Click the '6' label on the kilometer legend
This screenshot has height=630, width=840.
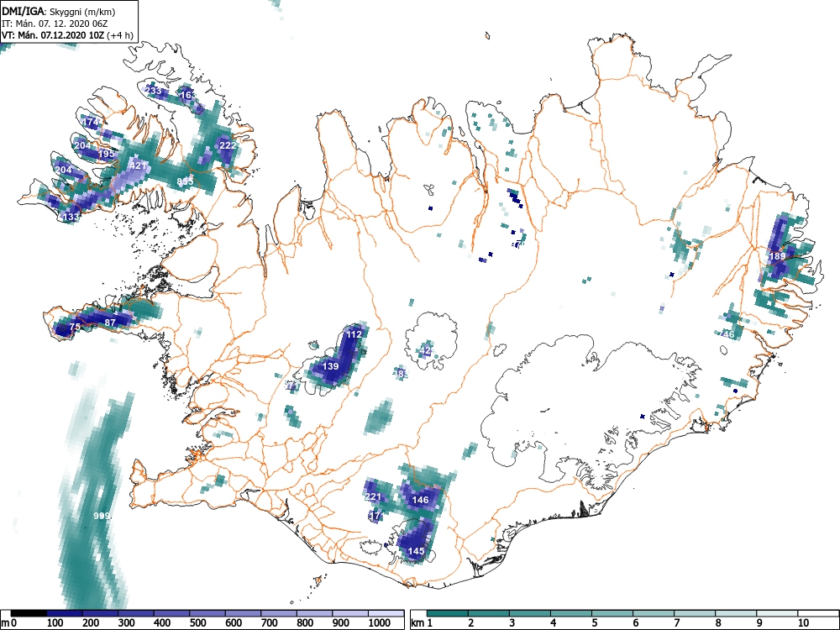tap(635, 623)
